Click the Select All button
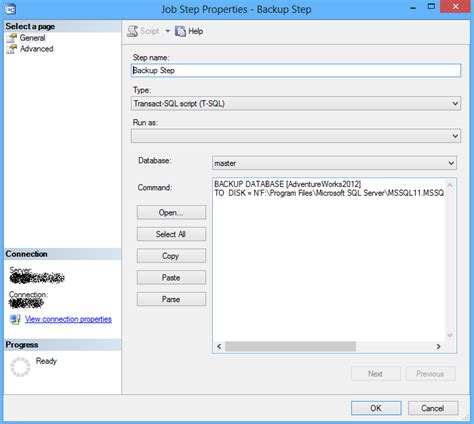The height and width of the screenshot is (424, 474). (x=171, y=234)
